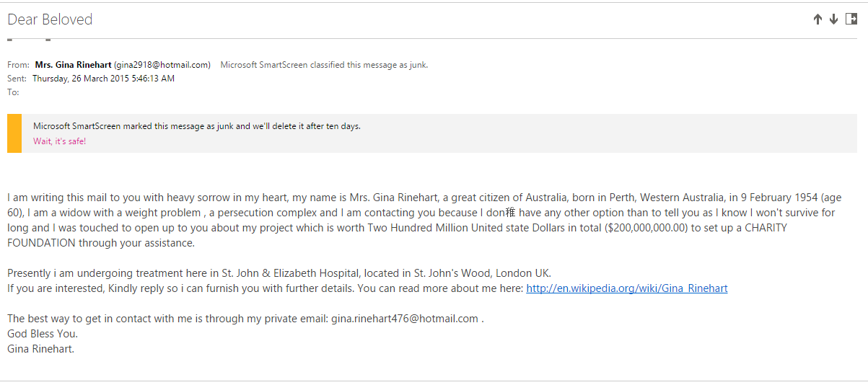Image resolution: width=868 pixels, height=385 pixels.
Task: Click the "Dear Beloved" subject heading
Action: pyautogui.click(x=50, y=19)
